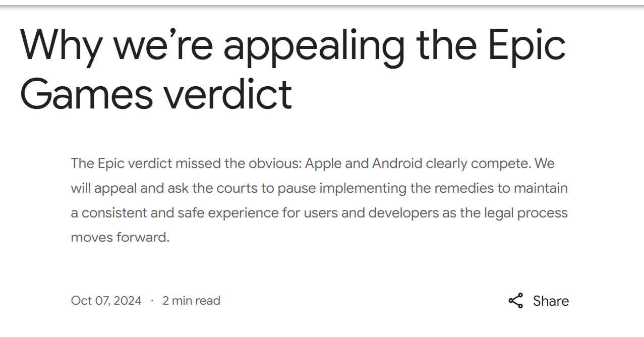The height and width of the screenshot is (337, 644).
Task: Click the share icon
Action: tap(515, 301)
